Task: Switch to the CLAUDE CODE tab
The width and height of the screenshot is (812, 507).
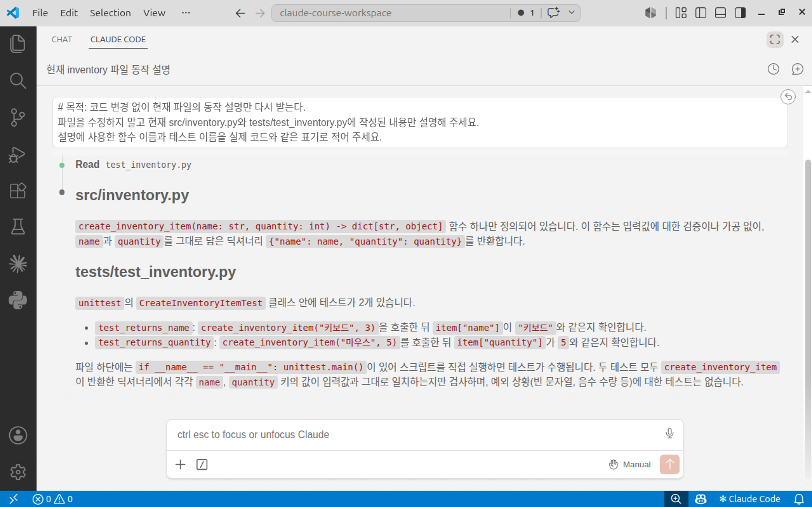Action: click(118, 39)
